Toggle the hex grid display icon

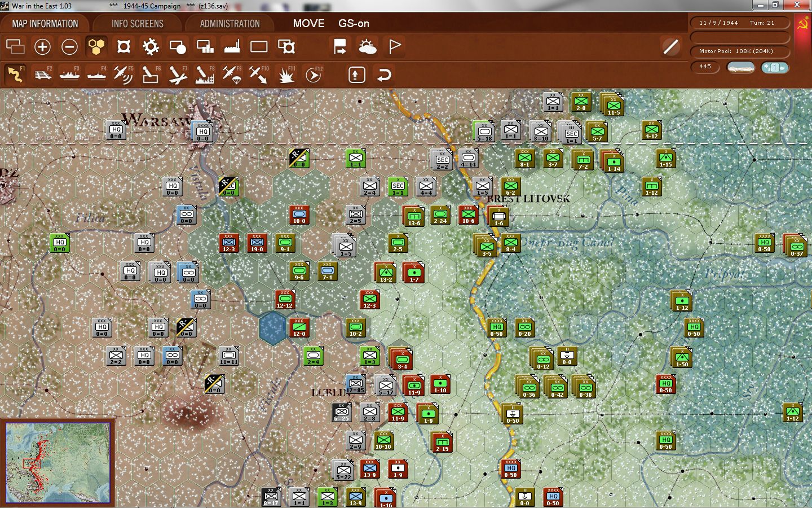click(x=96, y=46)
